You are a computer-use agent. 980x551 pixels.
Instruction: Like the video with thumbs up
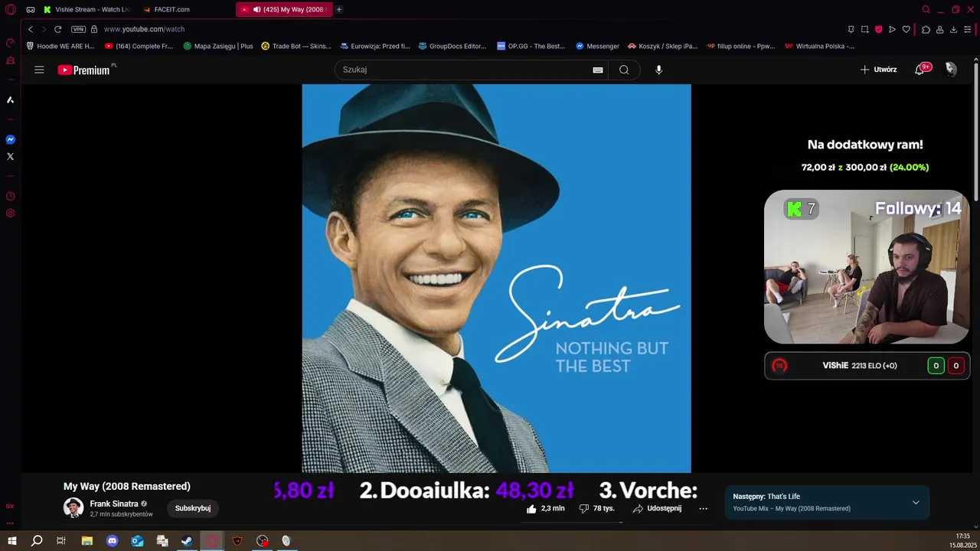[x=546, y=508]
